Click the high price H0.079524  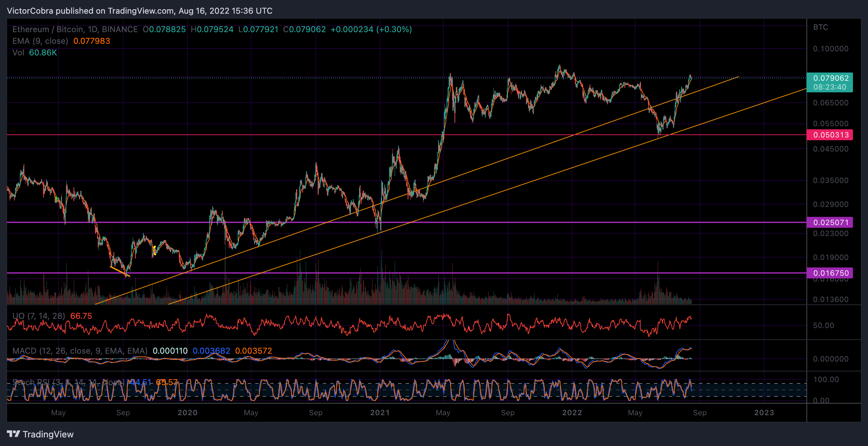[x=212, y=29]
